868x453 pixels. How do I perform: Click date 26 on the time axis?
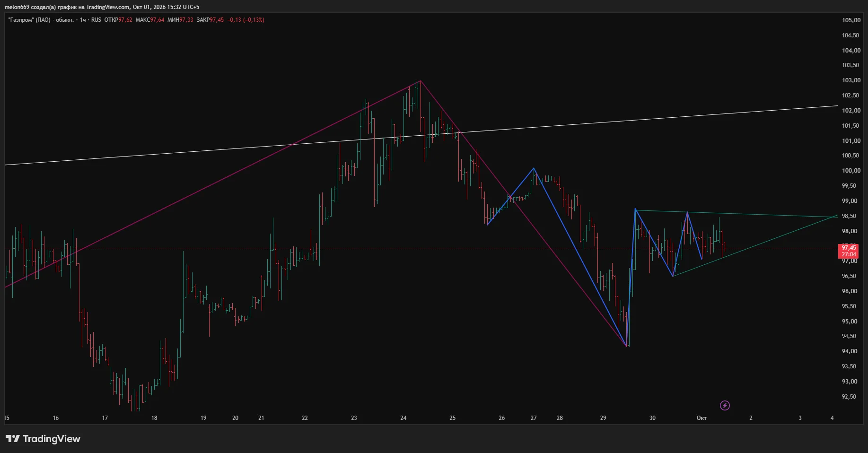(x=502, y=418)
